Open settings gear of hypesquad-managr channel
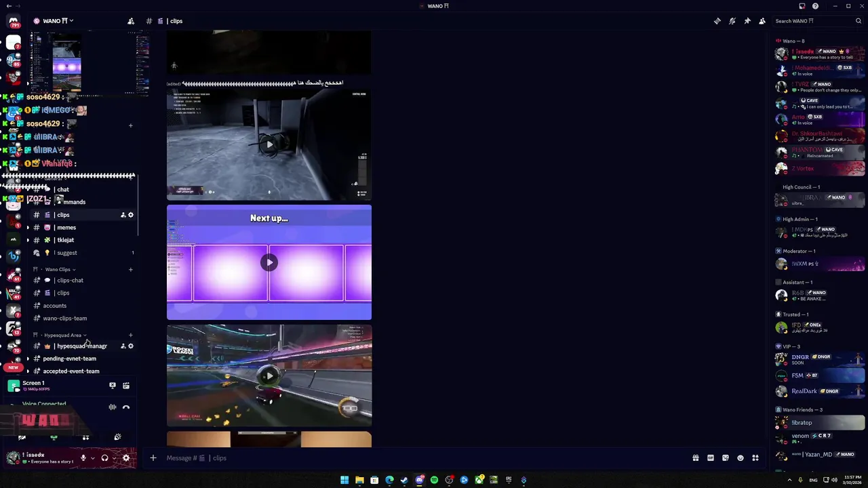Screen dimensions: 868x488 click(131, 346)
